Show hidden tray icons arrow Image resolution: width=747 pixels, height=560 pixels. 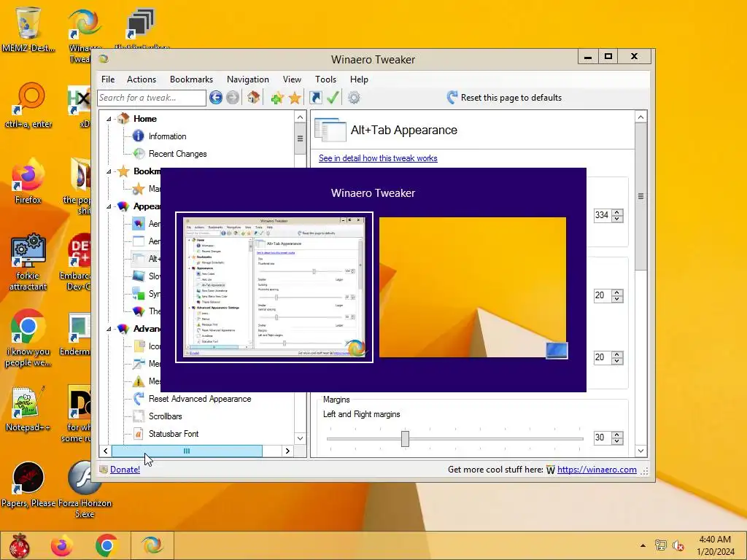point(643,545)
